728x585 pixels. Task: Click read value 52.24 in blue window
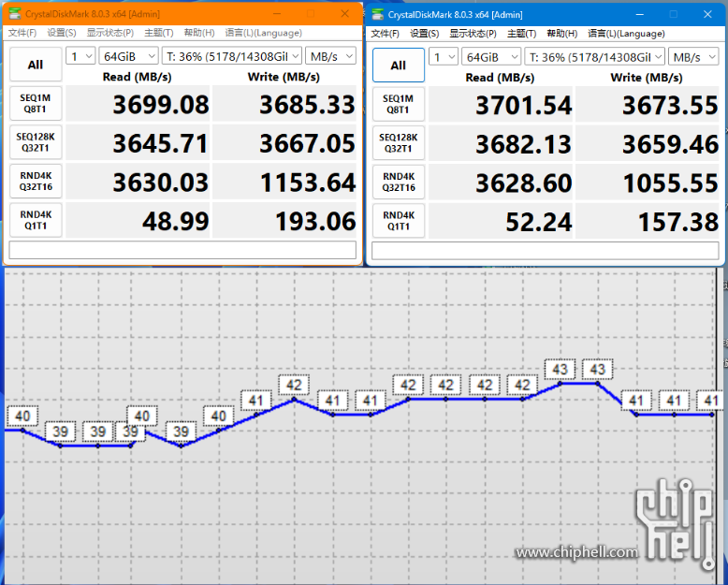pyautogui.click(x=501, y=222)
